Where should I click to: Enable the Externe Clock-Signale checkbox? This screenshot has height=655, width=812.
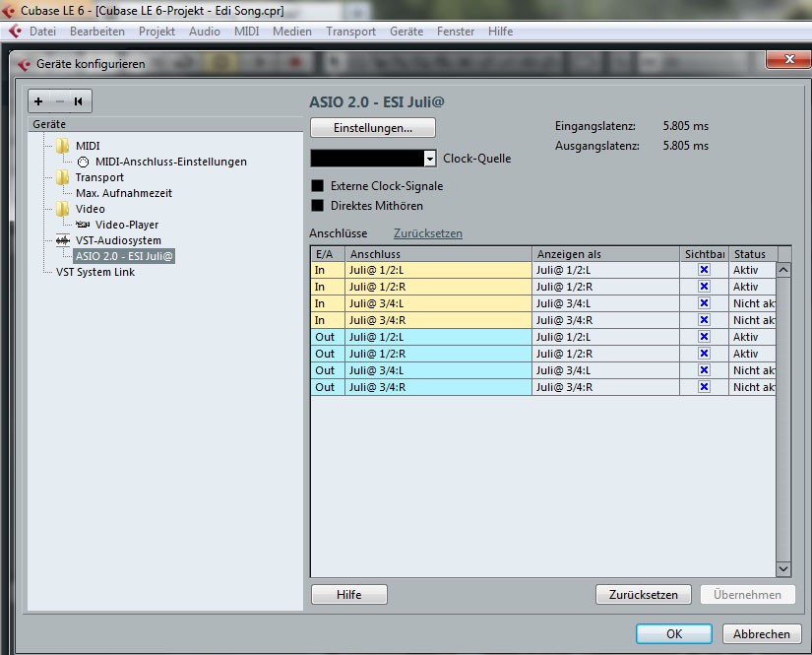(x=318, y=186)
